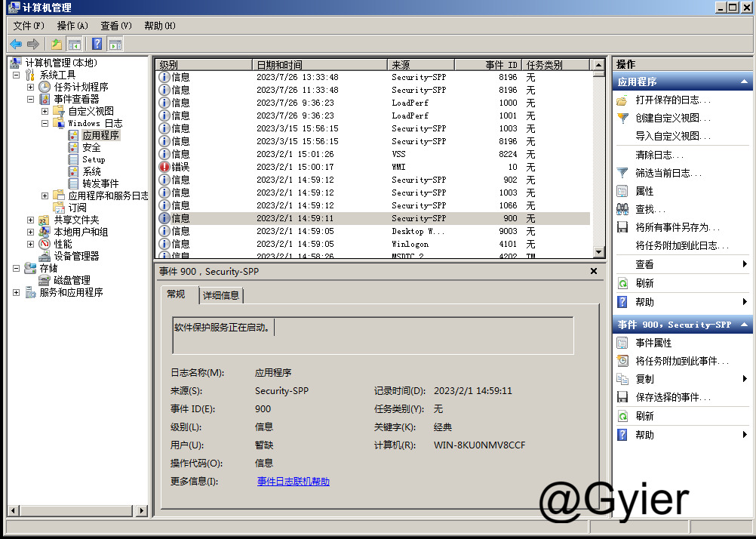Screen dimensions: 756x539
Task: Click the Help toolbar icon
Action: (97, 45)
